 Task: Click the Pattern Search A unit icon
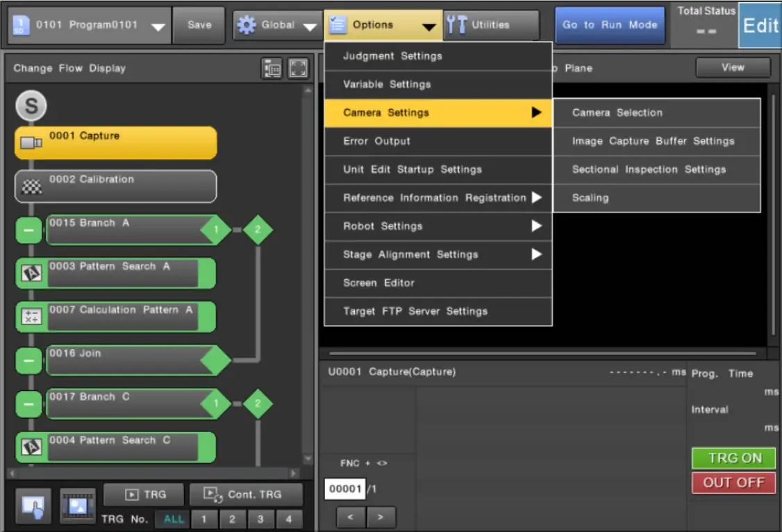(32, 274)
